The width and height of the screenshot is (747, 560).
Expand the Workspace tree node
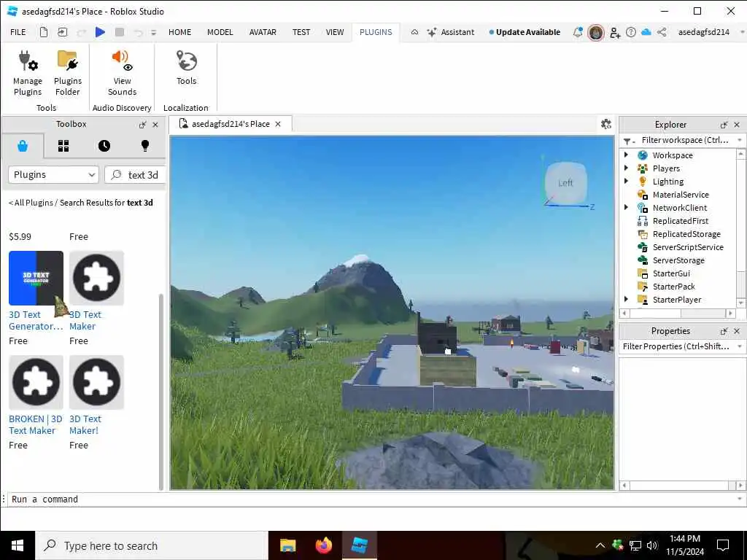click(x=626, y=155)
